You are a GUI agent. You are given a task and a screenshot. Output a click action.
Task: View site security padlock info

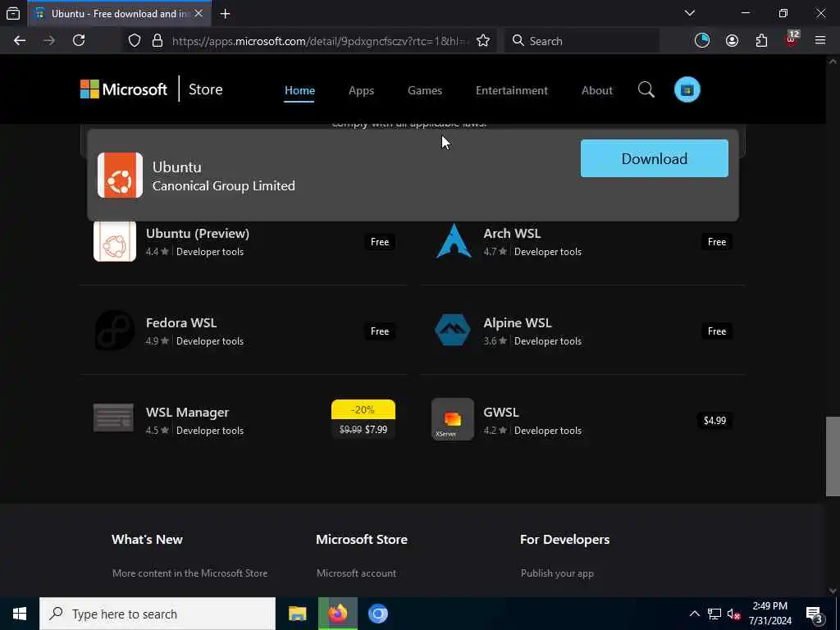(157, 41)
